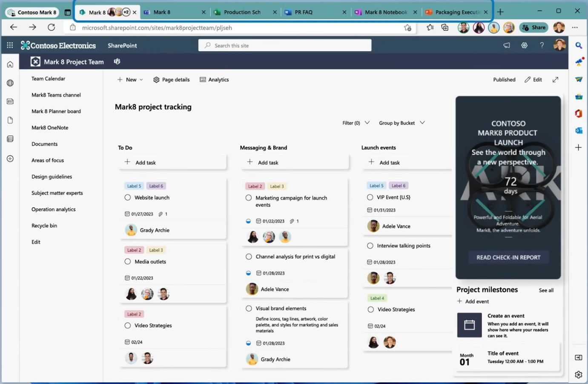This screenshot has width=588, height=384.
Task: Click READ CHECK-IN REPORT button
Action: (x=508, y=257)
